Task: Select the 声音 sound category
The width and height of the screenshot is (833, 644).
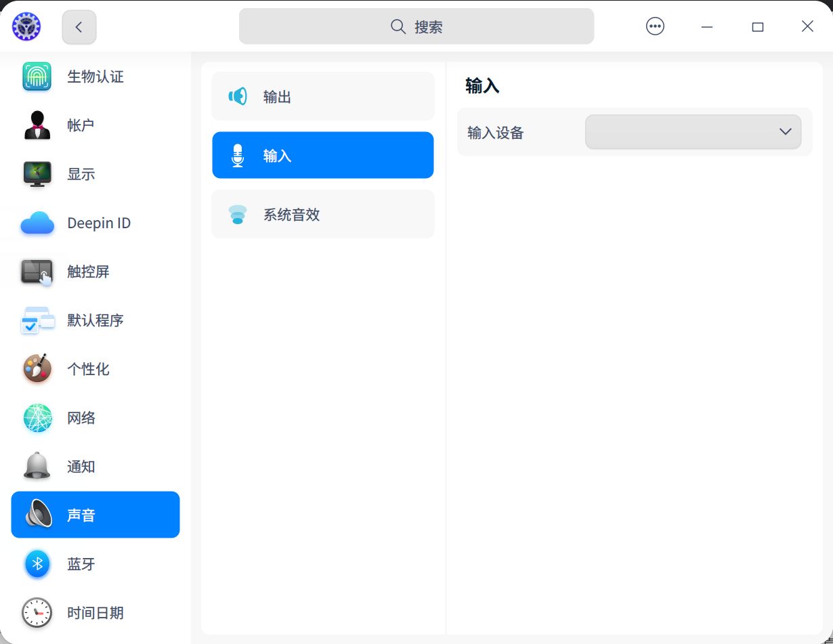Action: [x=95, y=515]
